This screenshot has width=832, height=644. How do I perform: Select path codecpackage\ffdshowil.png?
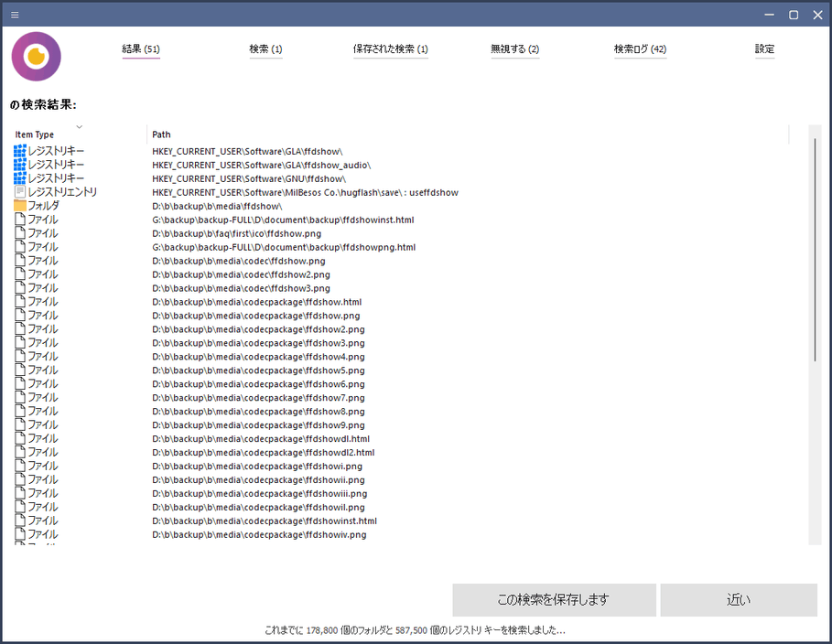(258, 508)
